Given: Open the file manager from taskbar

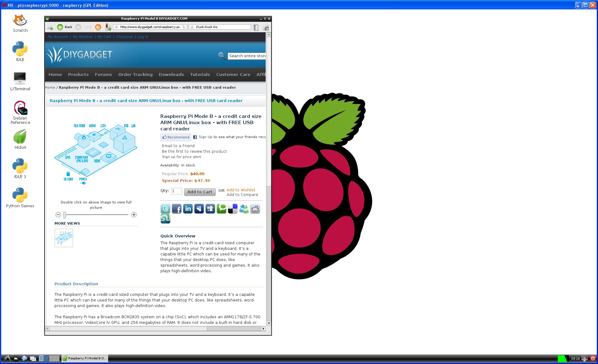Looking at the screenshot, I should pos(16,358).
